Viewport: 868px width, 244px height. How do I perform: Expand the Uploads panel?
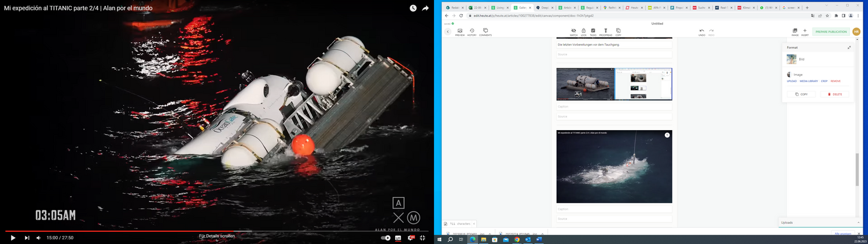pos(858,223)
